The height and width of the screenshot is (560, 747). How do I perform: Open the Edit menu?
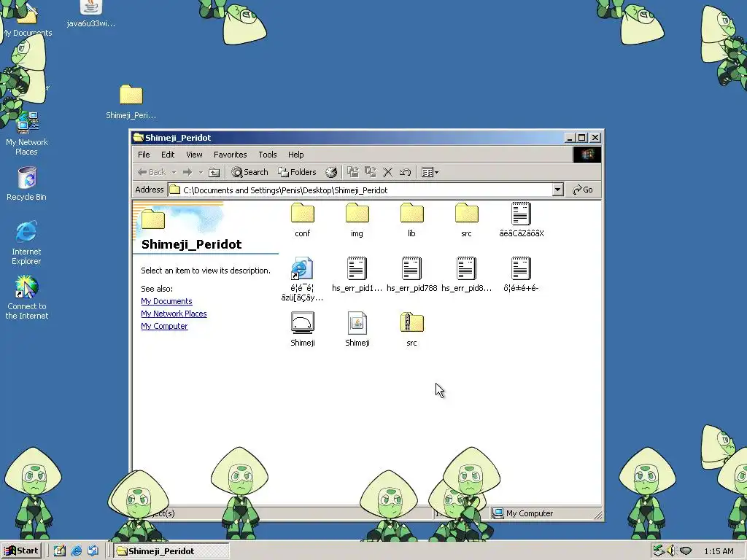(x=168, y=155)
